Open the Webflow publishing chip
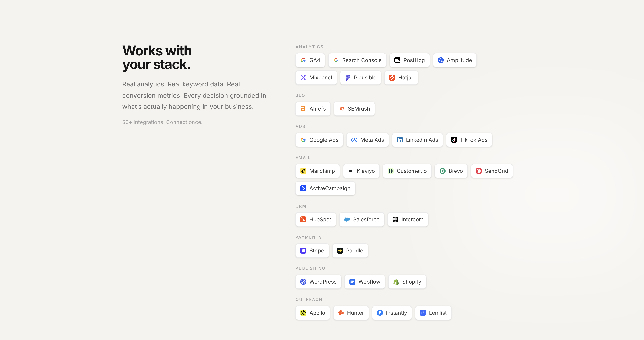 [364, 282]
